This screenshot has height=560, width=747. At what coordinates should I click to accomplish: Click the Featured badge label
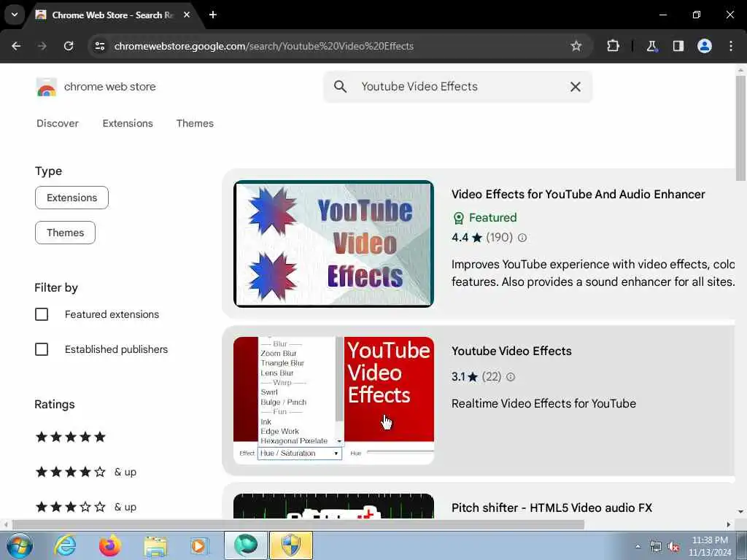click(492, 217)
